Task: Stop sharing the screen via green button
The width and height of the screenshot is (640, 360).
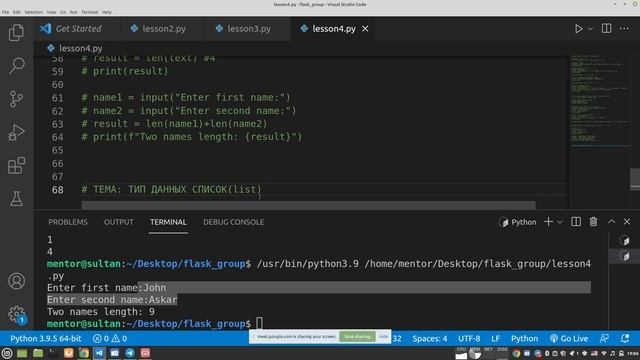Action: (x=357, y=337)
